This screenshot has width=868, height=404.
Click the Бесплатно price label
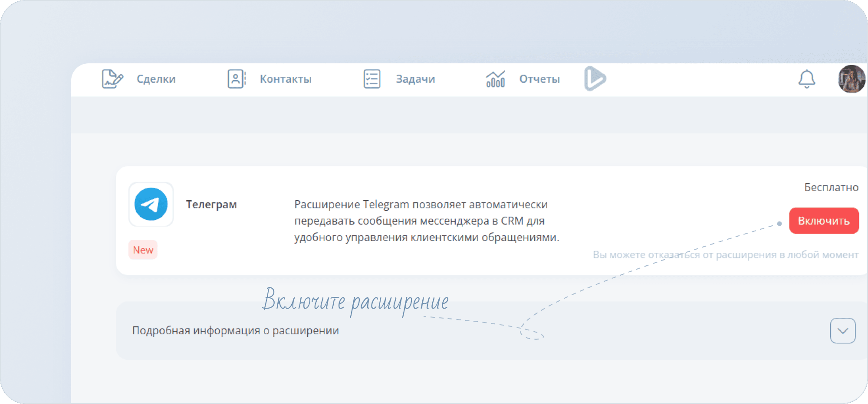tap(831, 187)
